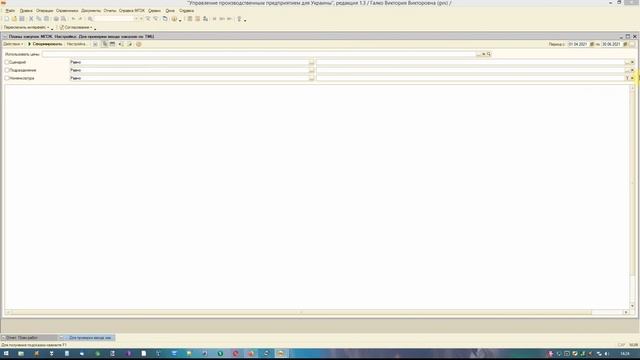
Task: Click the Настройка button in report toolbar
Action: click(77, 44)
